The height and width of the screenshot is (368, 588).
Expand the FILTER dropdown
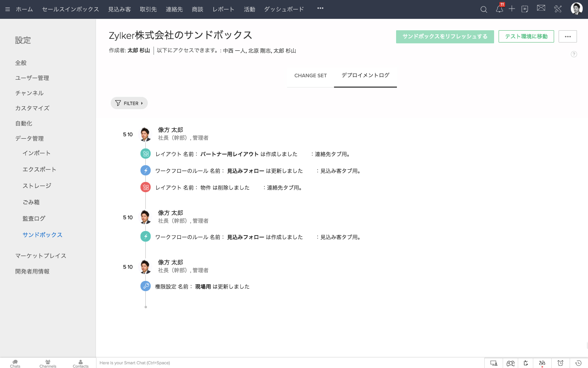[129, 103]
